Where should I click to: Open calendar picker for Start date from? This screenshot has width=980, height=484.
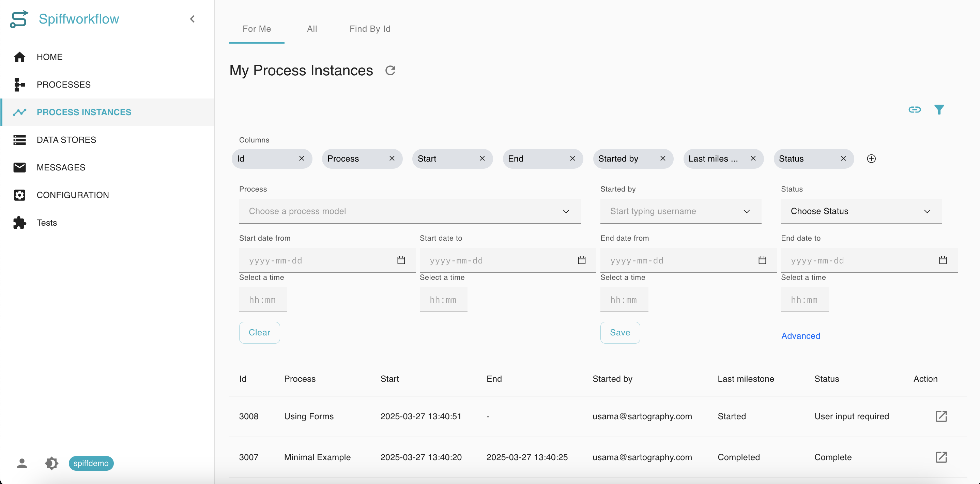401,260
